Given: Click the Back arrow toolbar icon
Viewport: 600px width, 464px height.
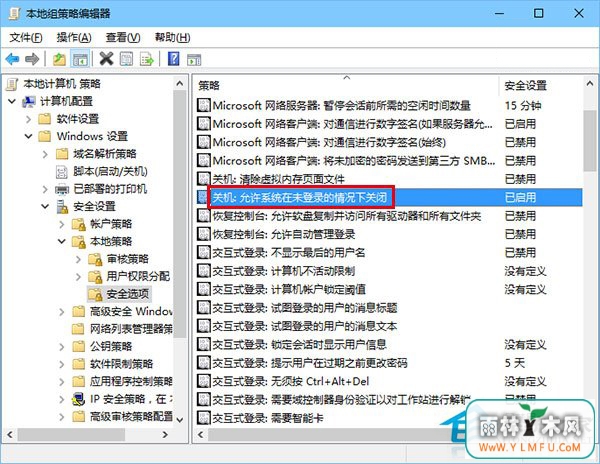Looking at the screenshot, I should tap(13, 59).
